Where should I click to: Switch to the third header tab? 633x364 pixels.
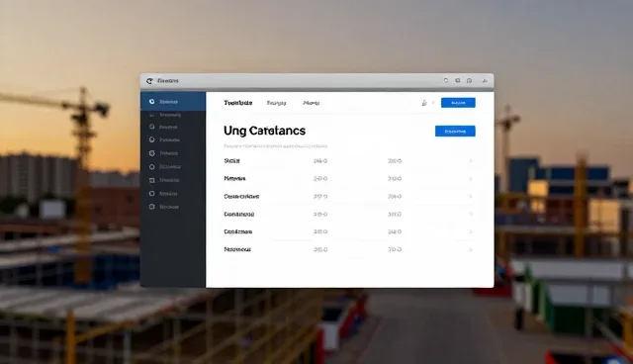[311, 103]
